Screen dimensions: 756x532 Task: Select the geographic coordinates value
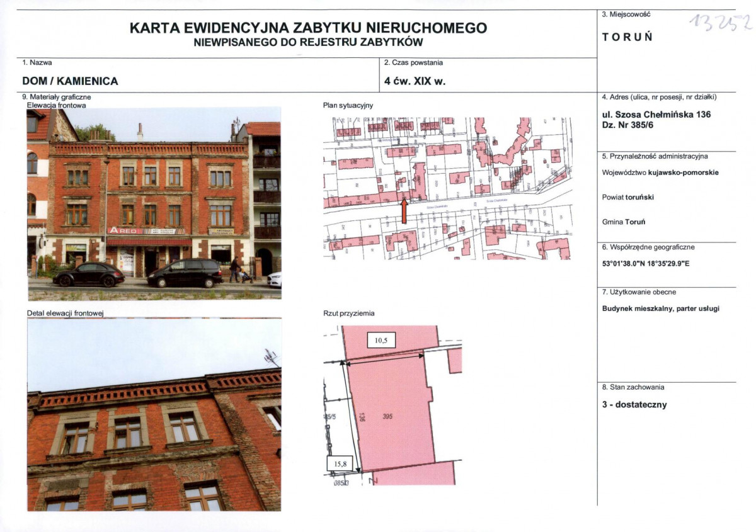pos(646,264)
